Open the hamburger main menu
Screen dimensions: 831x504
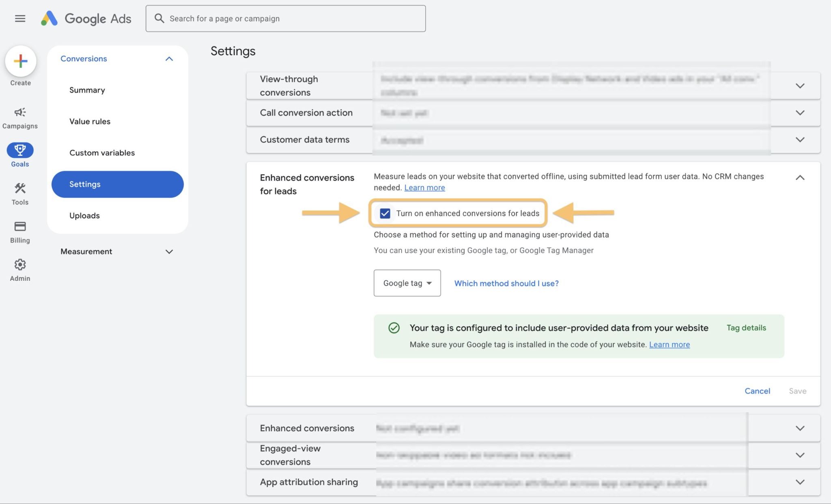(20, 19)
